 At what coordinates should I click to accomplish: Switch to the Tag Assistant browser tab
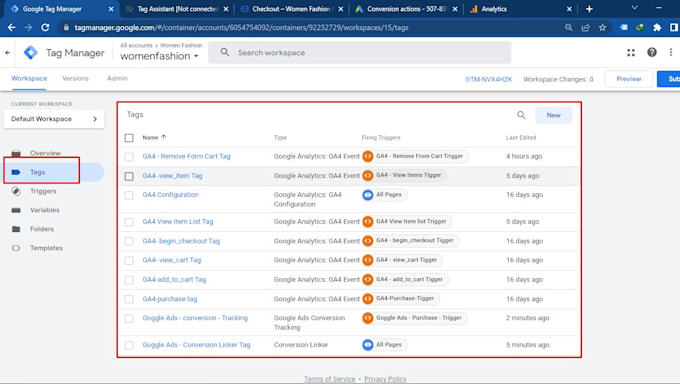(176, 9)
